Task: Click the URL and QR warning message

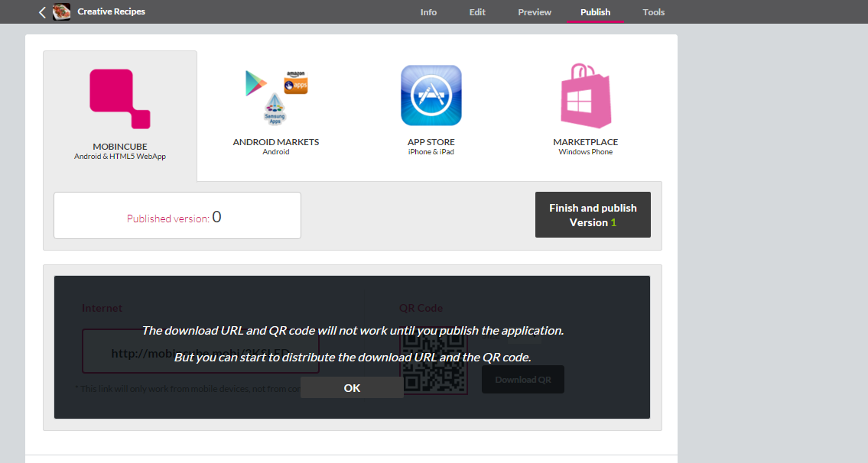Action: pyautogui.click(x=353, y=331)
